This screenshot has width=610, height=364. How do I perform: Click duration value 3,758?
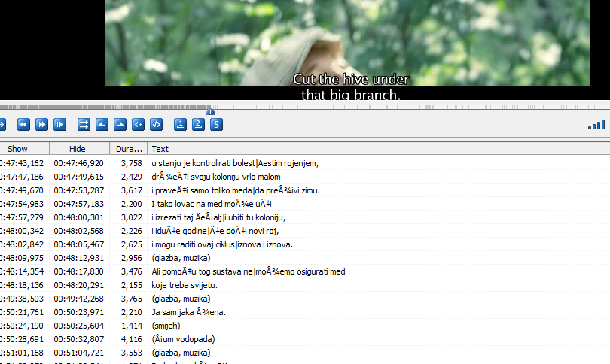[x=132, y=163]
